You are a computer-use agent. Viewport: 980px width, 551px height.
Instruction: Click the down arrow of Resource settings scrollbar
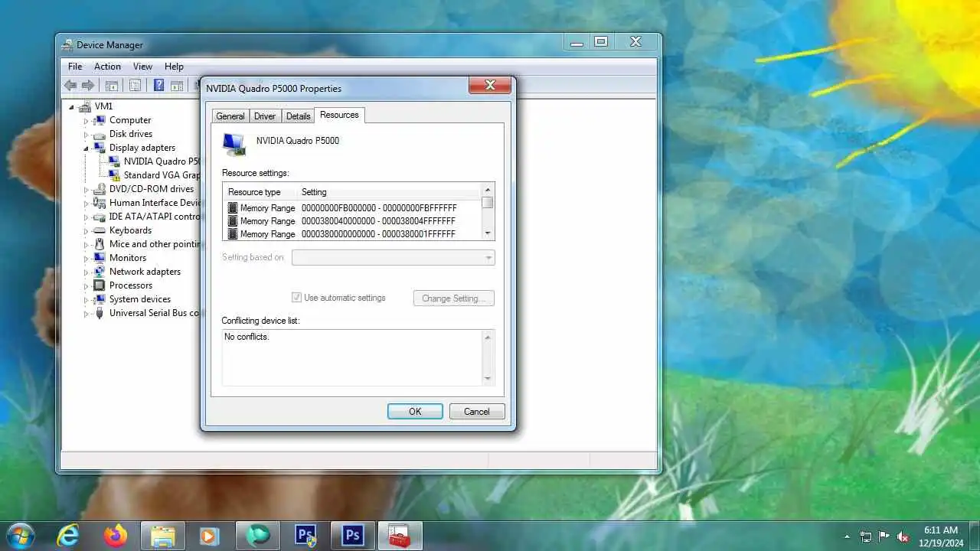(488, 233)
